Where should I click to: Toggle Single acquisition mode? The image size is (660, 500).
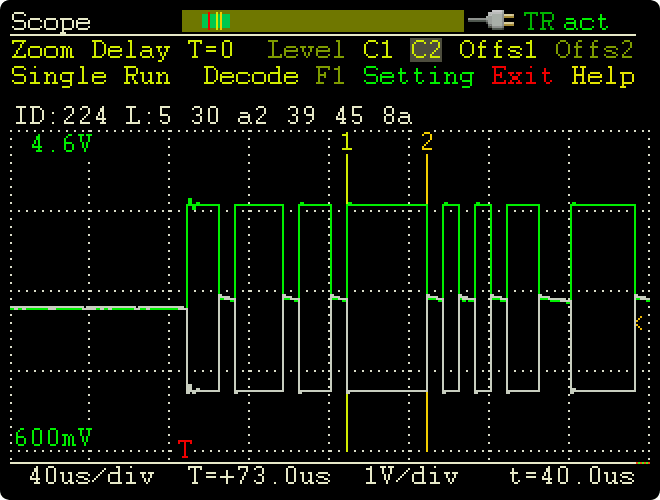[x=59, y=76]
